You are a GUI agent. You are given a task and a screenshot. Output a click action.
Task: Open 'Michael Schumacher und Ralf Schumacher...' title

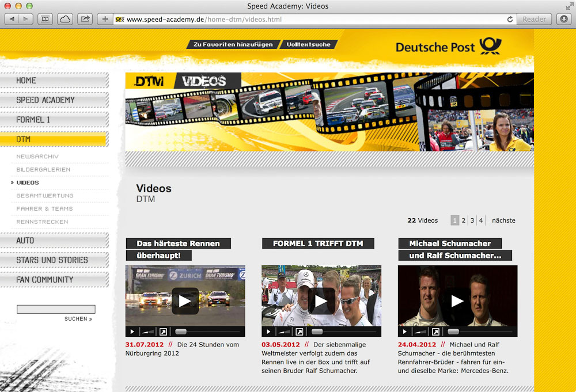click(455, 250)
